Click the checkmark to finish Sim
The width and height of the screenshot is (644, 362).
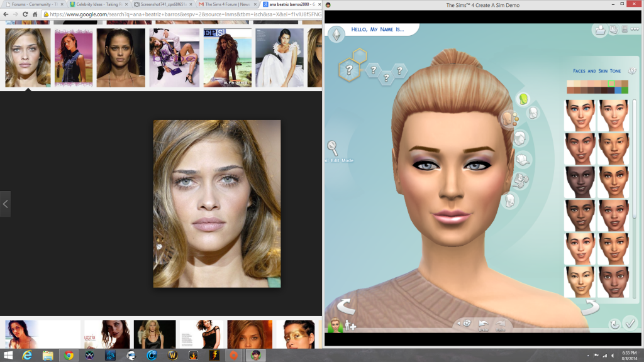pyautogui.click(x=630, y=323)
